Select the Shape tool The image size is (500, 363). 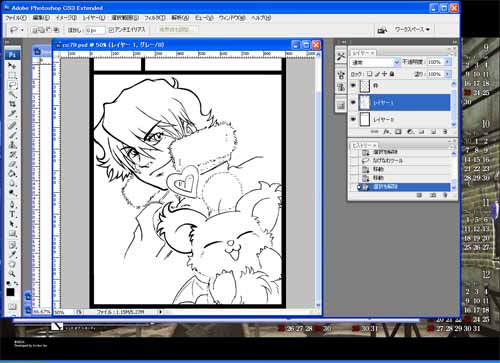tap(12, 234)
